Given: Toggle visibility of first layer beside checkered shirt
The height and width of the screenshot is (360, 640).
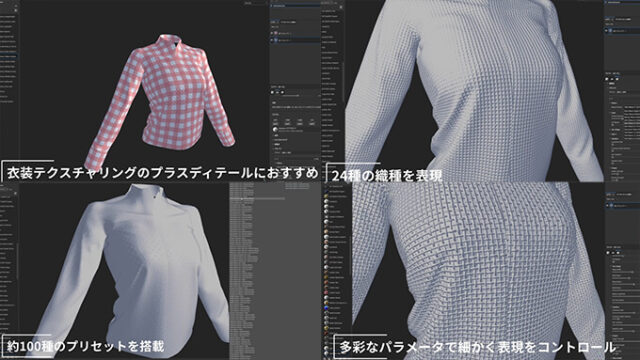Looking at the screenshot, I should click(272, 33).
